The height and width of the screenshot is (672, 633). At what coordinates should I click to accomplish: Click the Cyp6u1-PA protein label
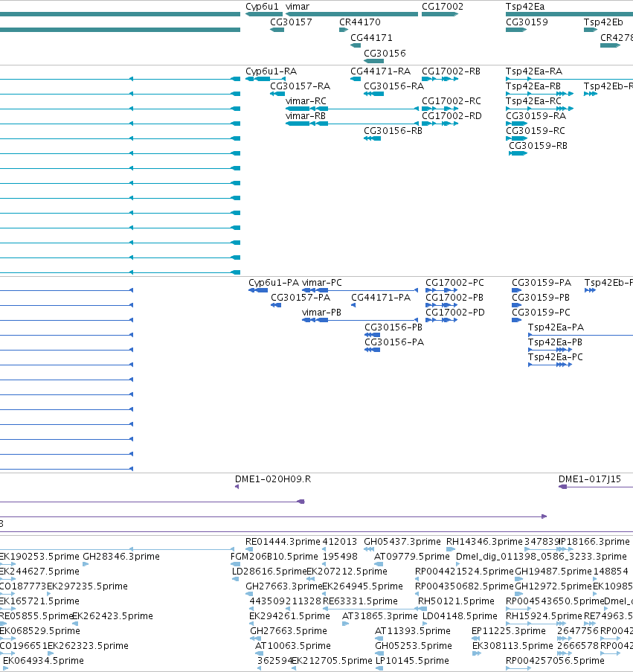tap(274, 283)
